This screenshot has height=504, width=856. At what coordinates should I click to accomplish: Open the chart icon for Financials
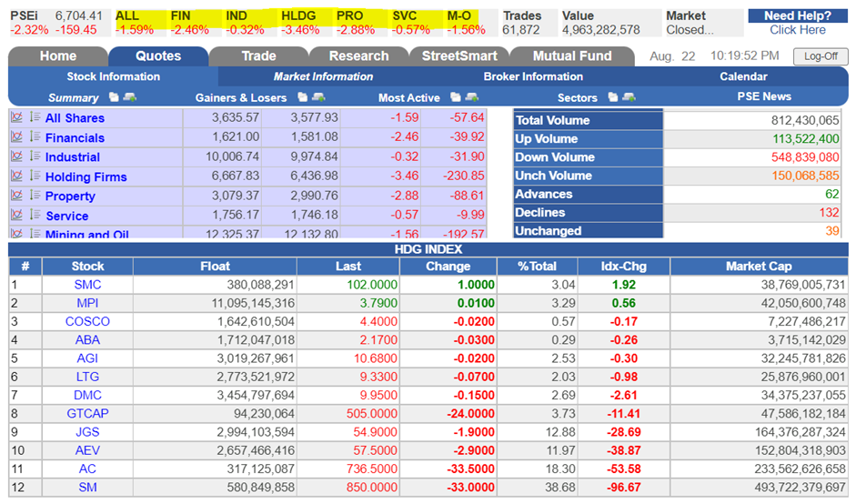pyautogui.click(x=17, y=137)
